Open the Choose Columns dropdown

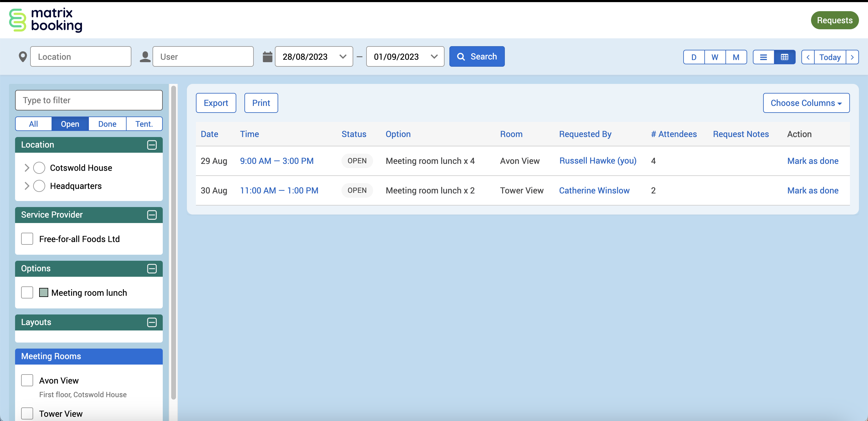pyautogui.click(x=806, y=103)
